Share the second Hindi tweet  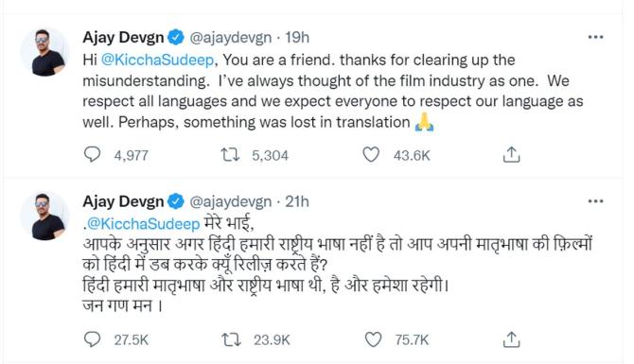511,339
